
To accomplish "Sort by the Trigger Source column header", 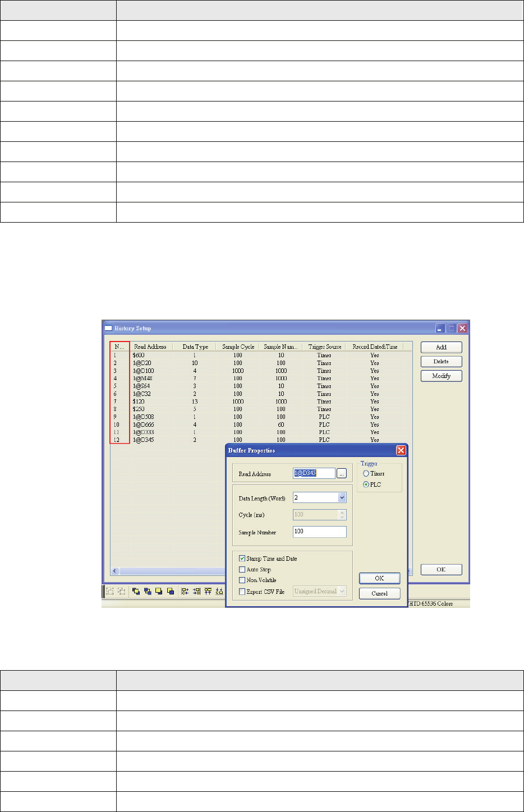I will pos(324,347).
